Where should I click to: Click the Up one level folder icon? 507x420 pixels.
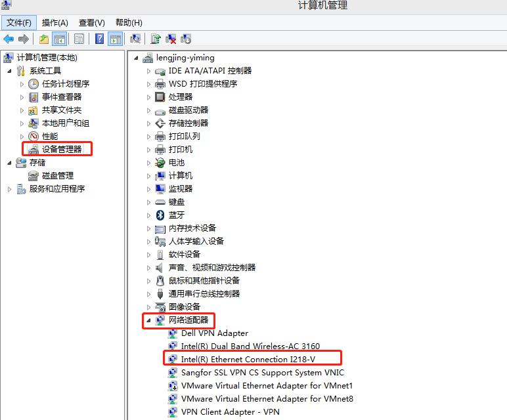click(43, 39)
